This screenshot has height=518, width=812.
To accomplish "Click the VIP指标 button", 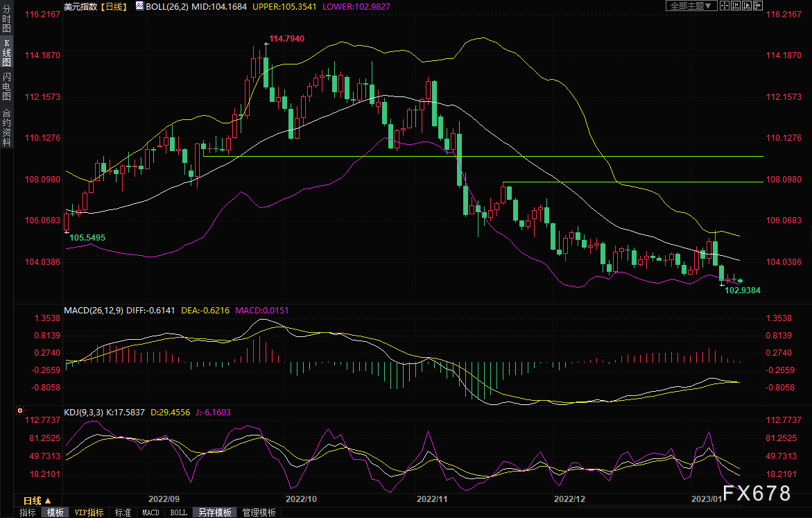I will click(x=89, y=512).
